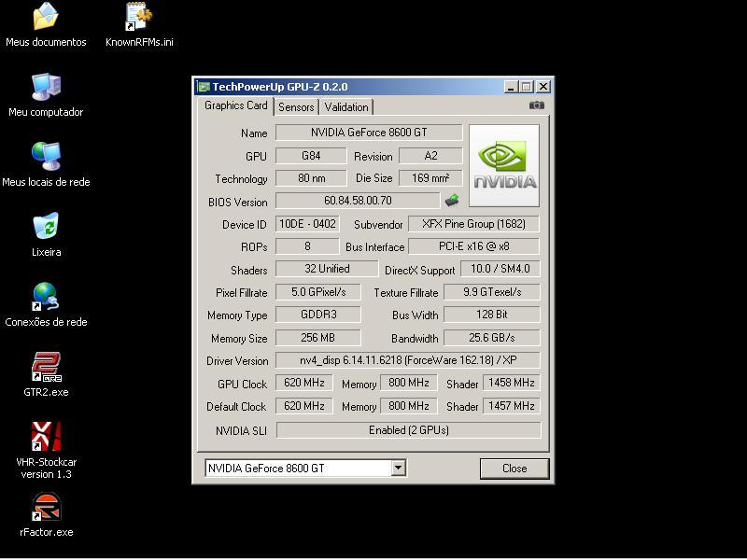Viewport: 747px width, 560px height.
Task: Open the Sensors tab
Action: click(x=296, y=107)
